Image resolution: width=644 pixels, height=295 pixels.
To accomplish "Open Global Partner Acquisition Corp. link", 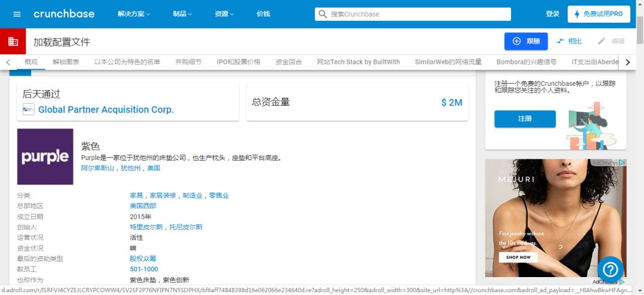I will click(x=106, y=109).
